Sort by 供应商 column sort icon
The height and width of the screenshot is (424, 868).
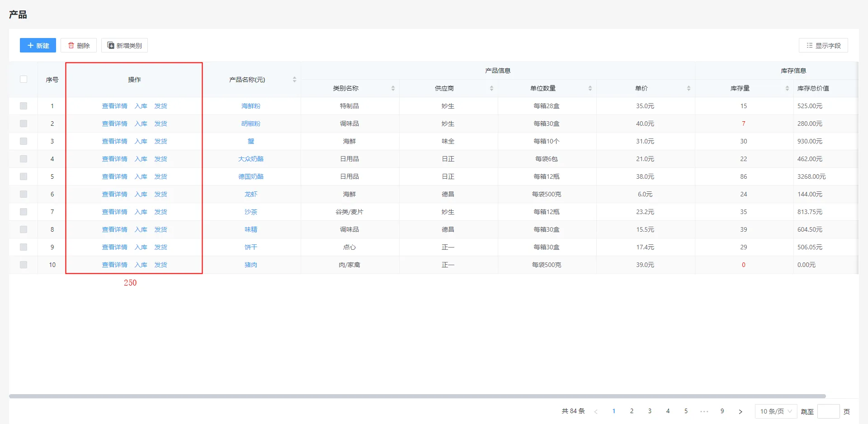point(491,88)
